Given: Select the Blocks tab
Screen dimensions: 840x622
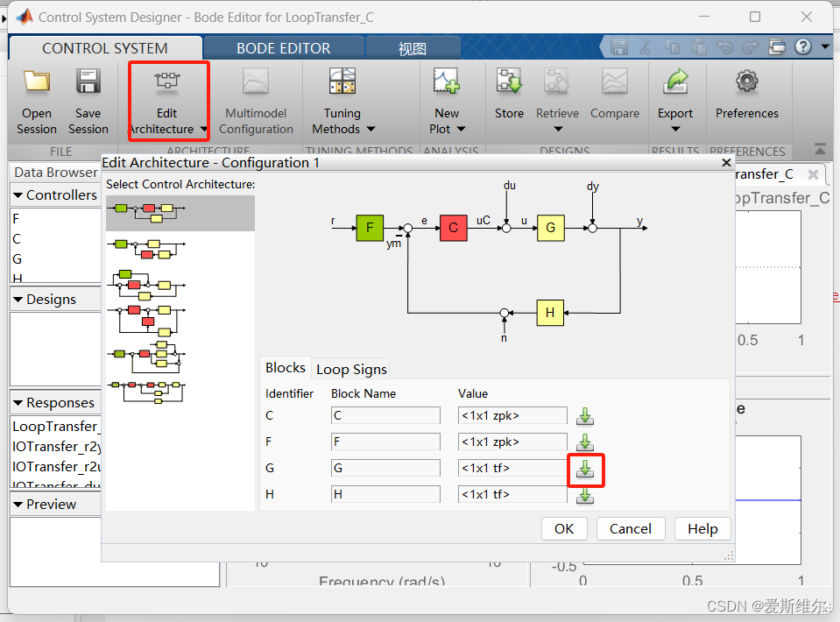Looking at the screenshot, I should coord(285,368).
